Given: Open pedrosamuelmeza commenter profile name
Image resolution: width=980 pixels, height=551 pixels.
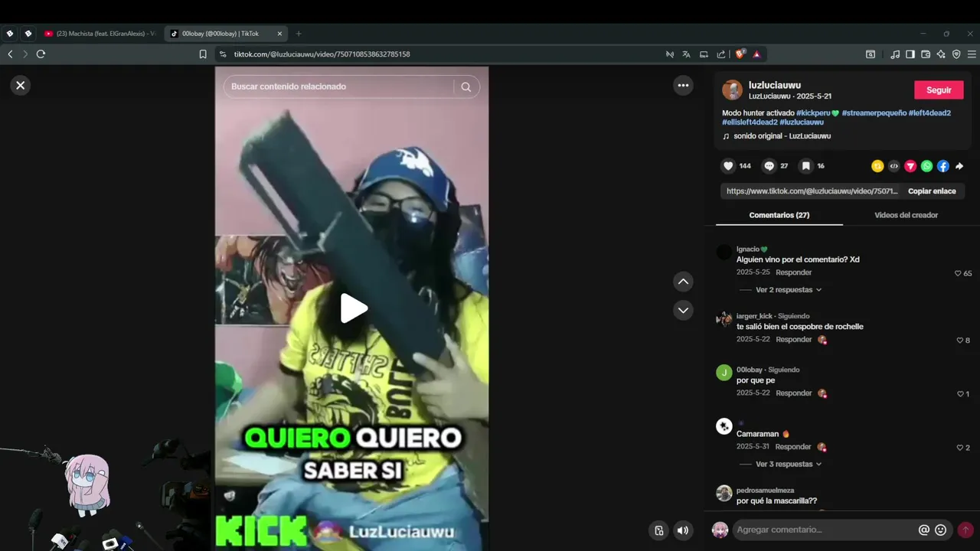Looking at the screenshot, I should coord(765,491).
